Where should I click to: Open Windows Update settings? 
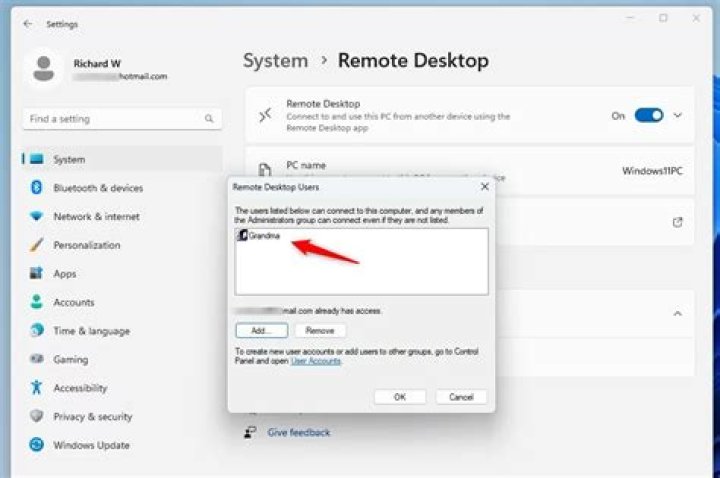coord(122,445)
